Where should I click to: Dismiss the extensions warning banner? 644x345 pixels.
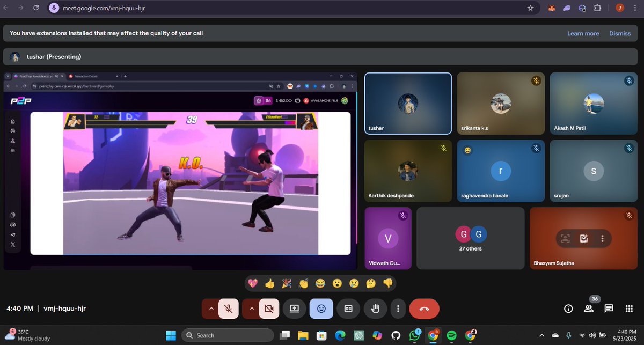point(620,33)
